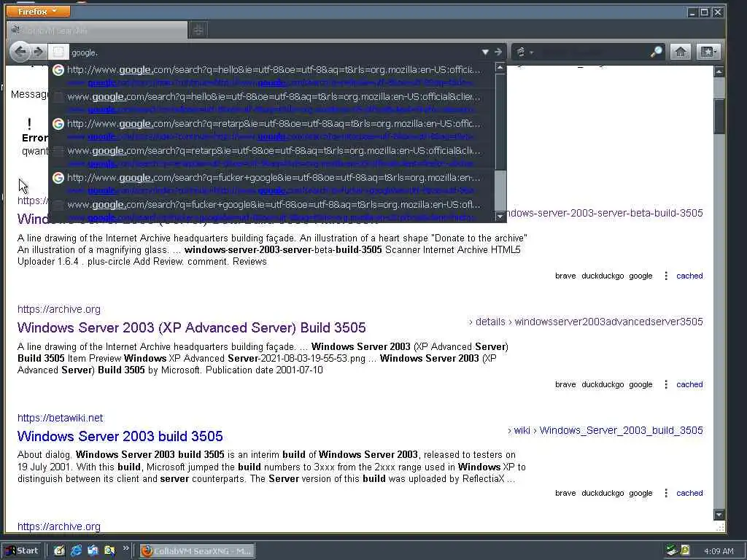Screen dimensions: 747x560
Task: Select the CollabVM SearXNG browser tab
Action: click(98, 31)
